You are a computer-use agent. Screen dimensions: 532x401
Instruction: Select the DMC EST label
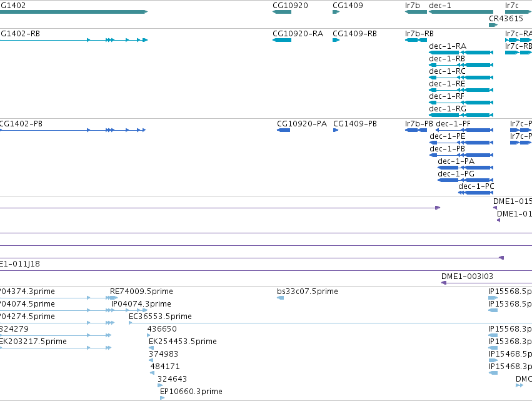pyautogui.click(x=523, y=379)
